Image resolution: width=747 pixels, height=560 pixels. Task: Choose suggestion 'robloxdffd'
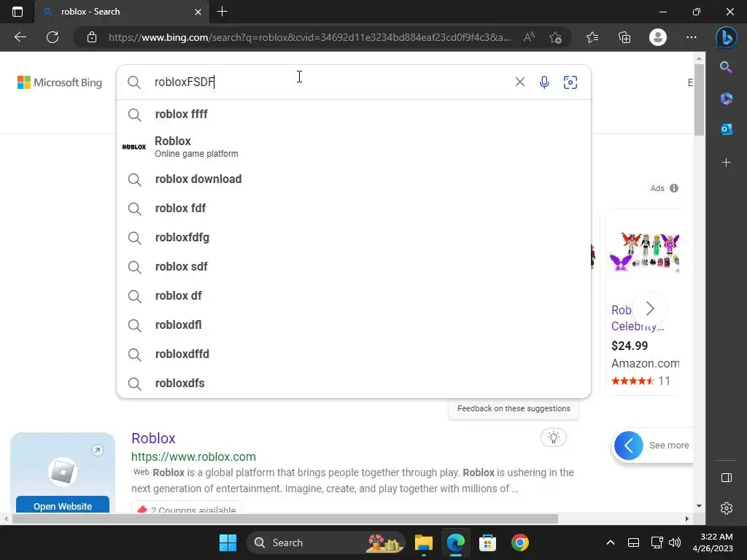(x=354, y=354)
